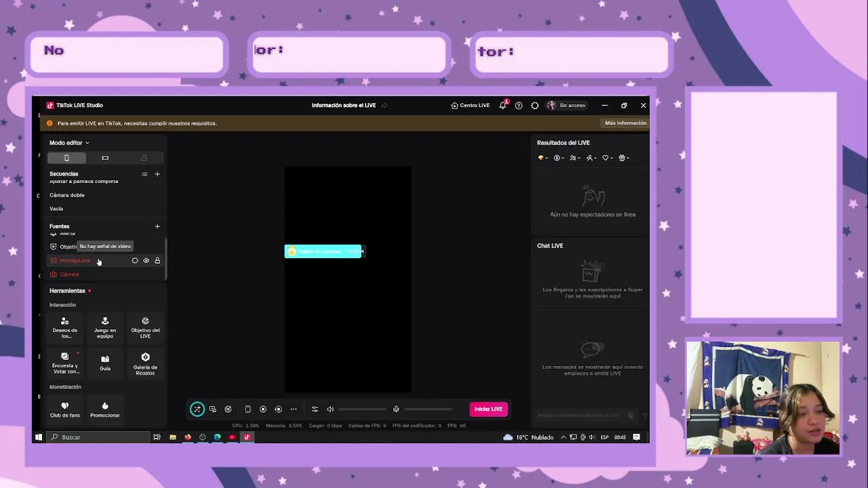The width and height of the screenshot is (868, 488).
Task: Click the magic wand effects button
Action: tap(197, 409)
